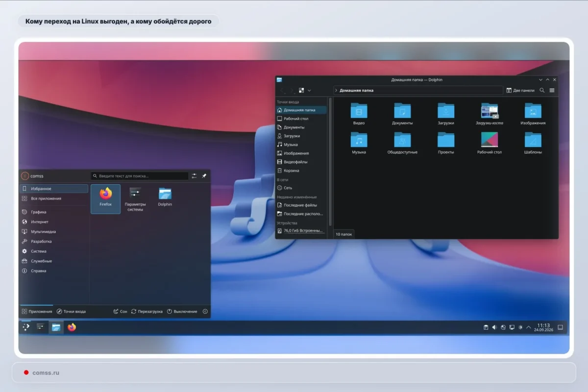Select Домашняя папка in Dolphin places sidebar
The width and height of the screenshot is (588, 392).
click(301, 110)
